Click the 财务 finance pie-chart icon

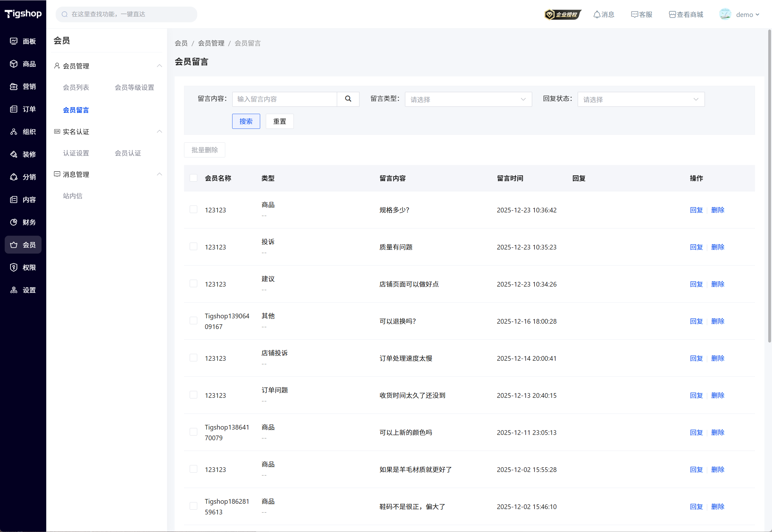(14, 222)
